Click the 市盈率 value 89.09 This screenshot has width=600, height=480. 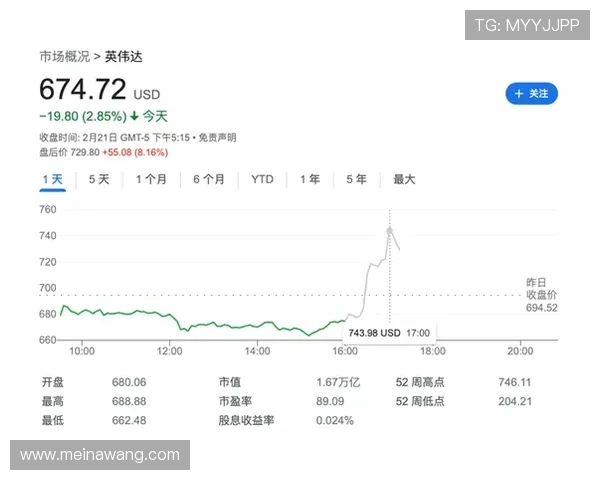(330, 401)
